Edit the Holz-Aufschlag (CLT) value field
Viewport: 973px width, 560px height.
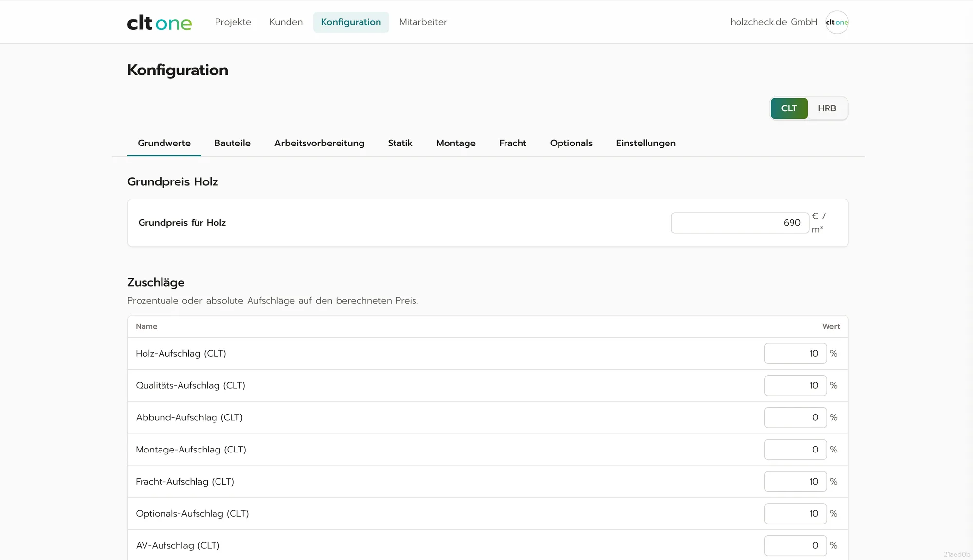coord(795,354)
